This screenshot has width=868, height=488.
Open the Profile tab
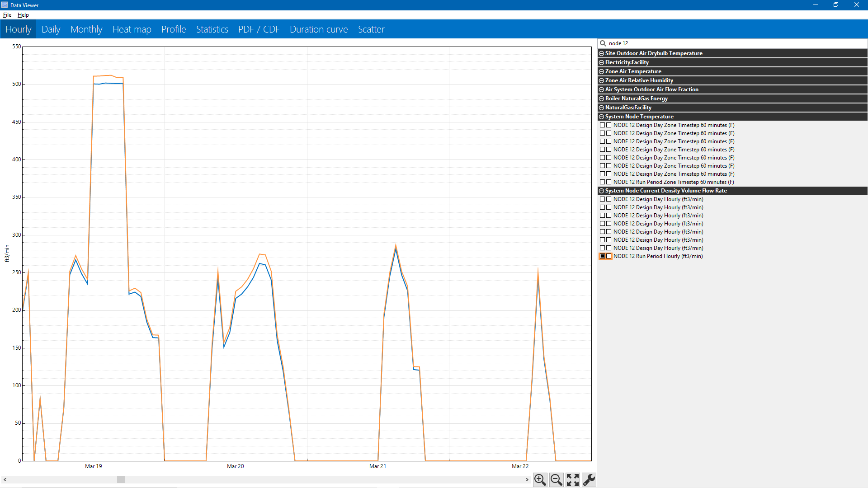[x=174, y=29]
